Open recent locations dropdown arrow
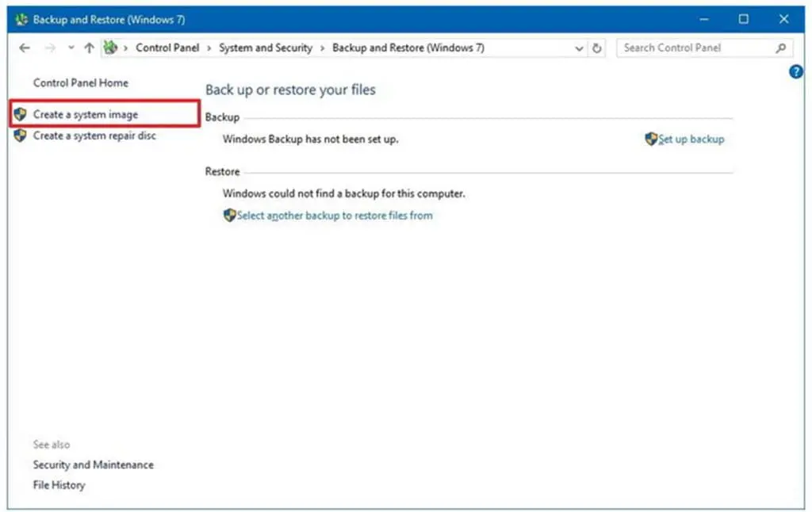The height and width of the screenshot is (512, 812). click(71, 48)
